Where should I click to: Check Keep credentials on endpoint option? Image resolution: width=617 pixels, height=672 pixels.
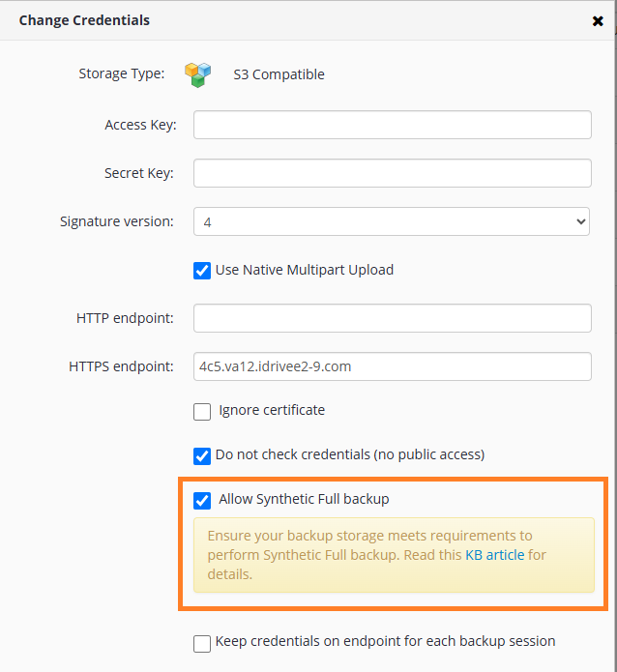pos(202,643)
